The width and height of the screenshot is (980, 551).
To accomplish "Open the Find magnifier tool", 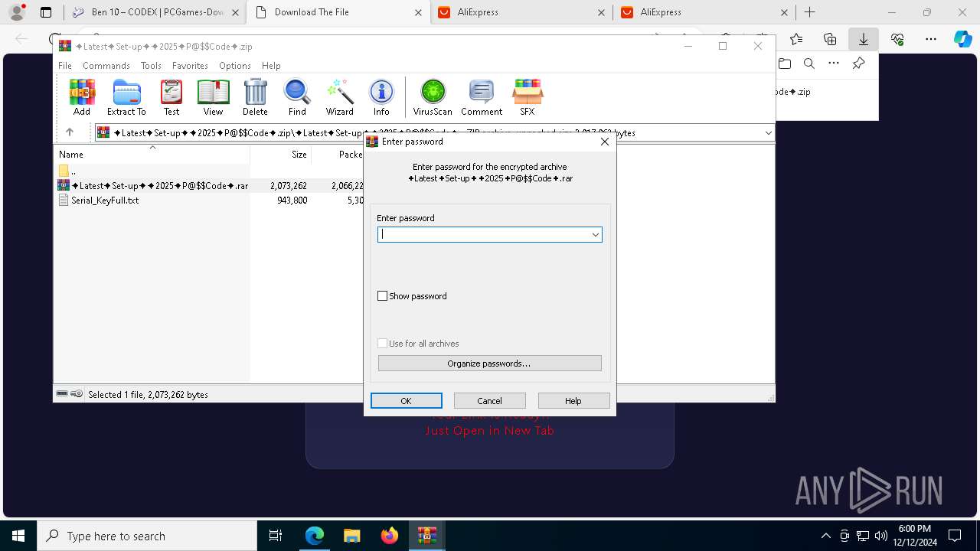I will pyautogui.click(x=297, y=97).
